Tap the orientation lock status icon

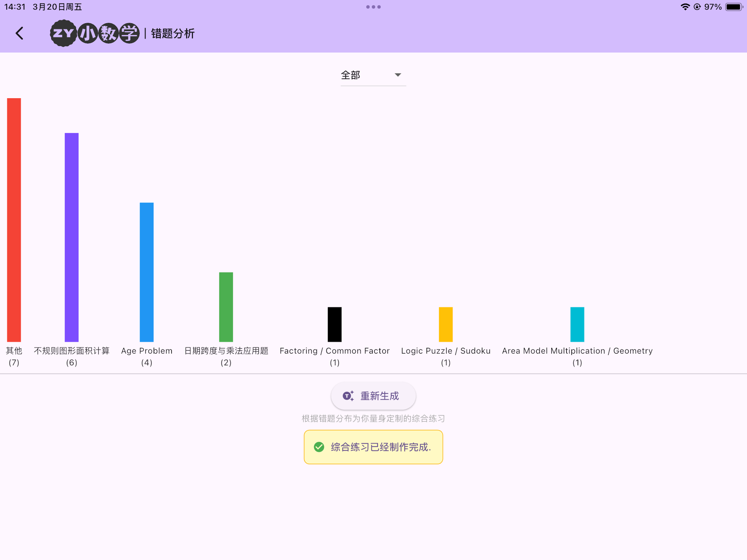coord(697,7)
